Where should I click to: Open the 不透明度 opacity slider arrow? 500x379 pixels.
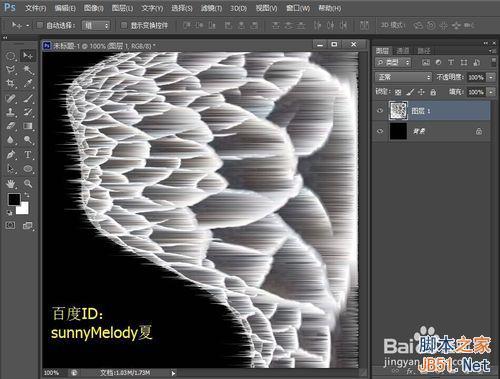pyautogui.click(x=491, y=77)
